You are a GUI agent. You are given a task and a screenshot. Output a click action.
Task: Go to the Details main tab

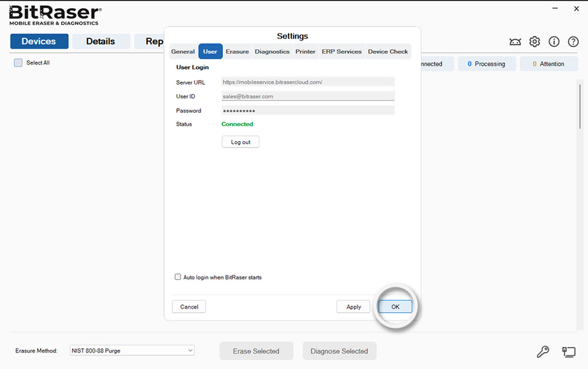101,41
